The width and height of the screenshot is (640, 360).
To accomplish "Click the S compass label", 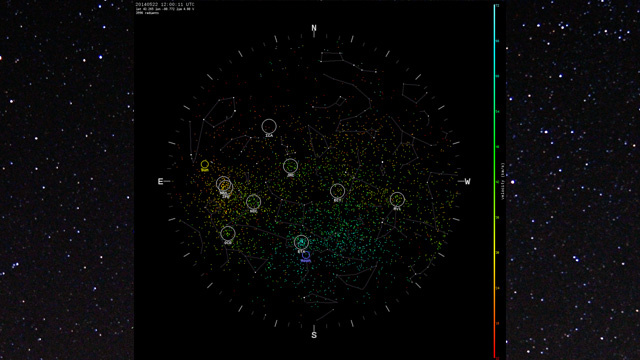I will point(314,335).
